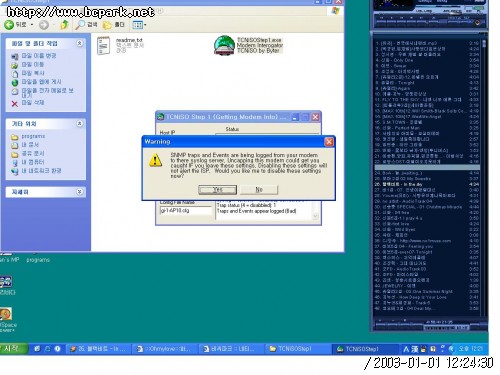Minimize the TCNISO Step 1 window
The height and width of the screenshot is (375, 500).
tap(295, 117)
